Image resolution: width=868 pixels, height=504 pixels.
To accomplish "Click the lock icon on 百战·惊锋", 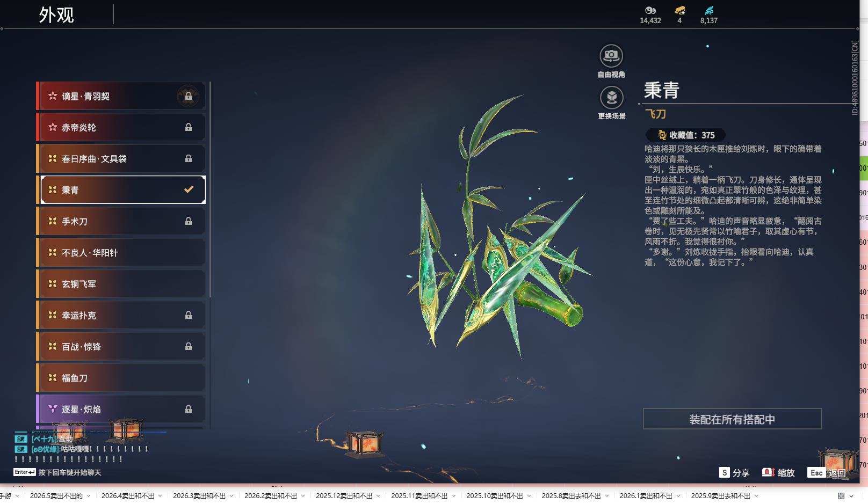I will point(189,346).
